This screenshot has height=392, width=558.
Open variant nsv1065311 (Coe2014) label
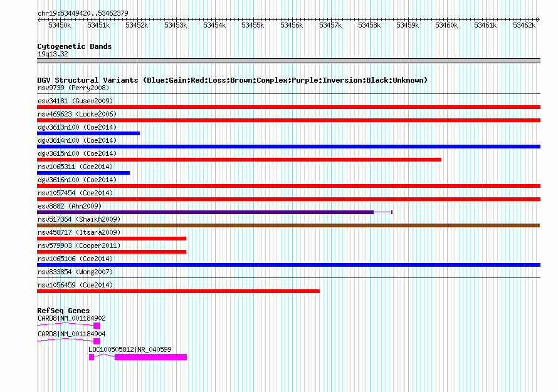click(x=75, y=167)
